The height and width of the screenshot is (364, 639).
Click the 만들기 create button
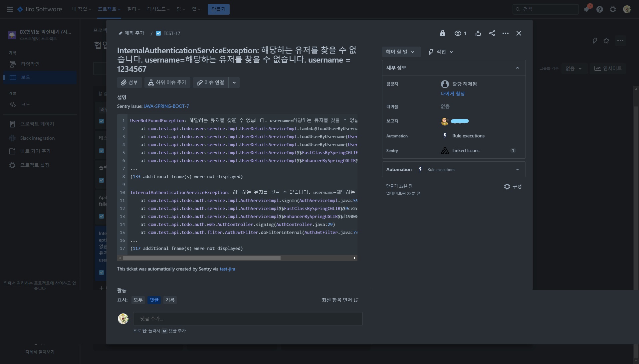[x=218, y=9]
